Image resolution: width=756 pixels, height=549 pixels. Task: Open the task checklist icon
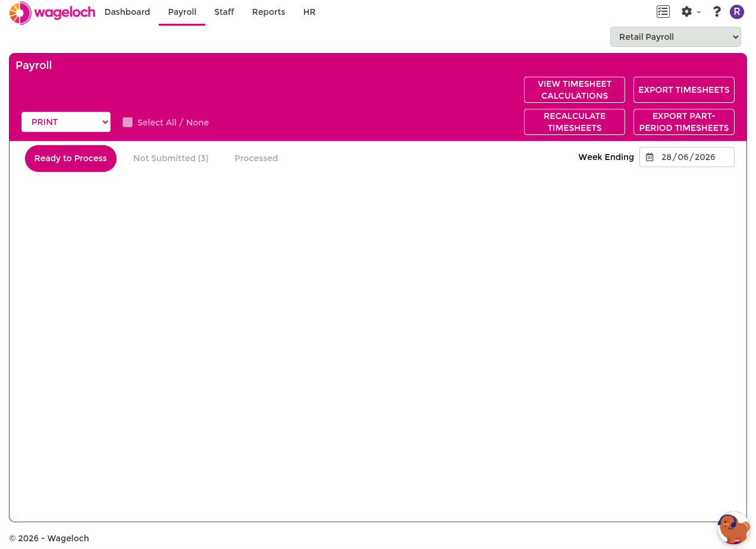(x=663, y=11)
